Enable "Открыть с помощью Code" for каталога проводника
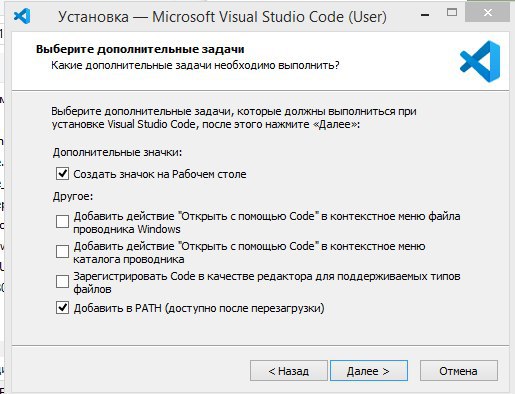Screen dimensions: 515x394 tap(62, 252)
